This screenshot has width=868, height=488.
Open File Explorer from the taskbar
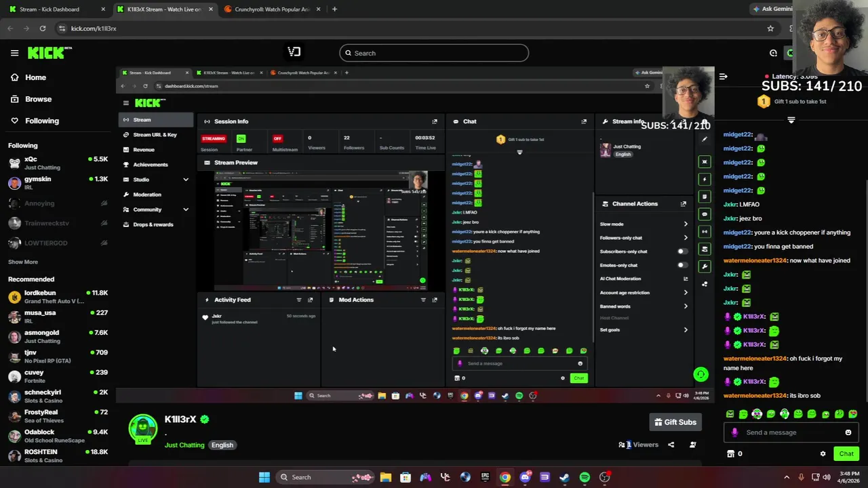click(385, 477)
